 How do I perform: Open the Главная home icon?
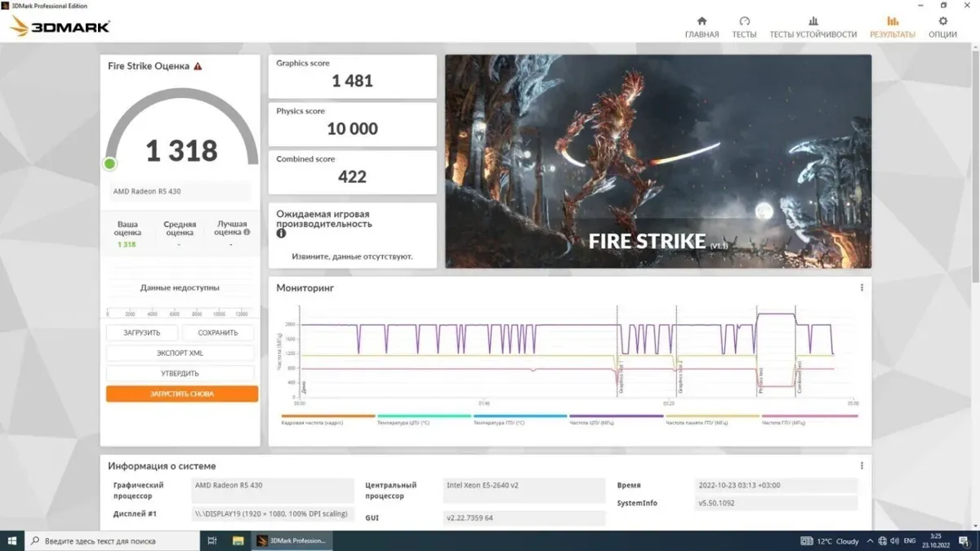coord(702,22)
